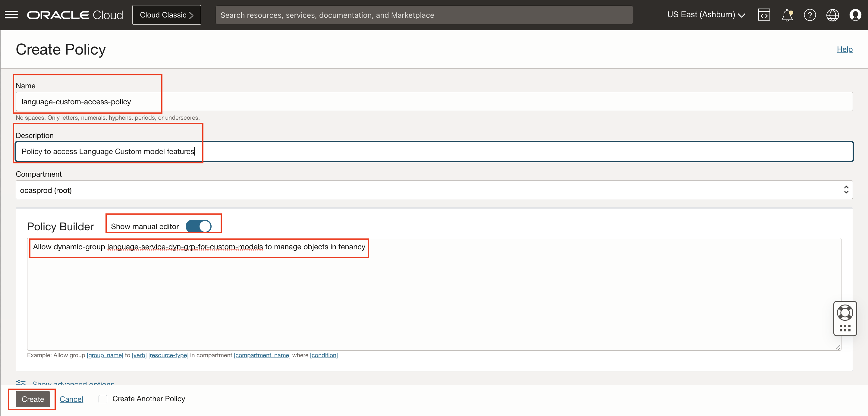
Task: Open the language globe menu
Action: 832,15
